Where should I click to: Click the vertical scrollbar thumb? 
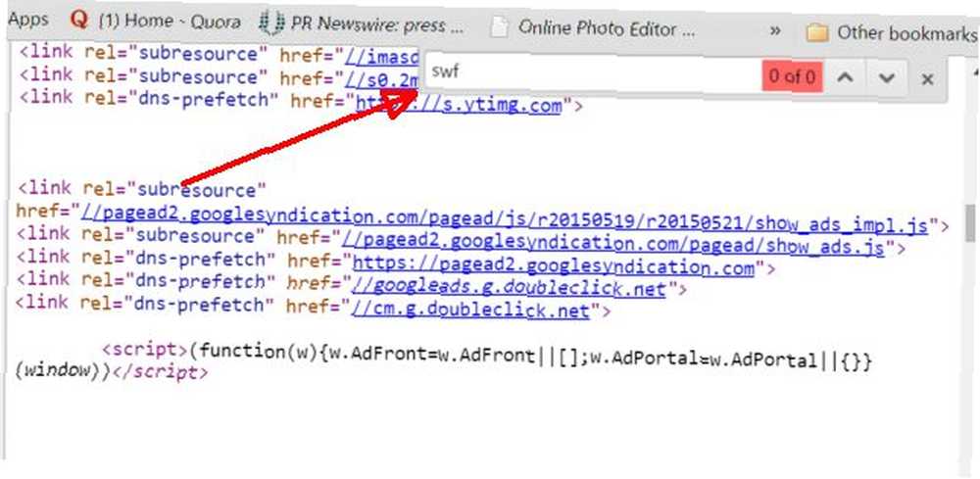[x=969, y=223]
